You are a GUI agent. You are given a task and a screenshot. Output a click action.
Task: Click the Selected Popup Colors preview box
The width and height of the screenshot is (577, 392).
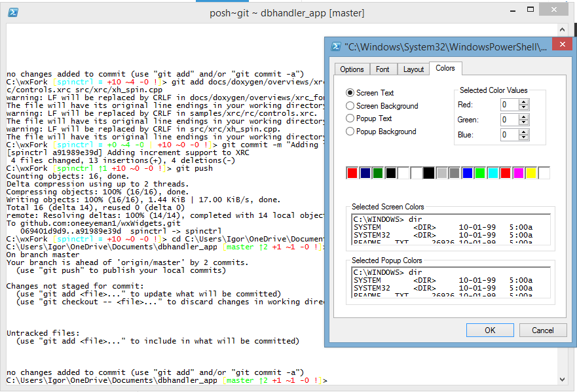tap(451, 282)
